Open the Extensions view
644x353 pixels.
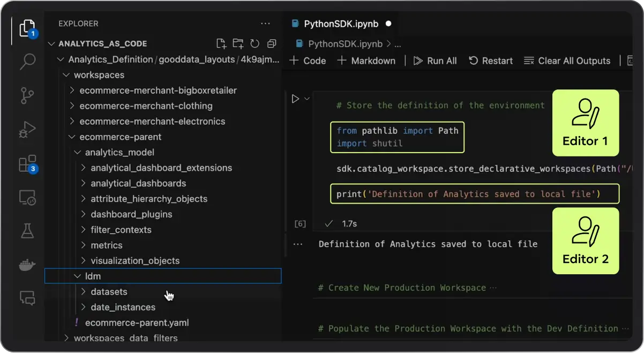click(x=27, y=163)
